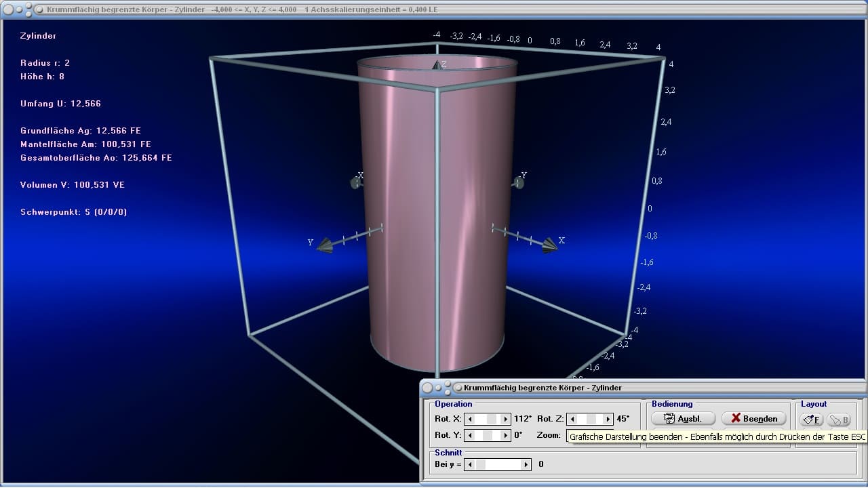Click the control panel window title bar
This screenshot has height=488, width=868.
[x=644, y=388]
